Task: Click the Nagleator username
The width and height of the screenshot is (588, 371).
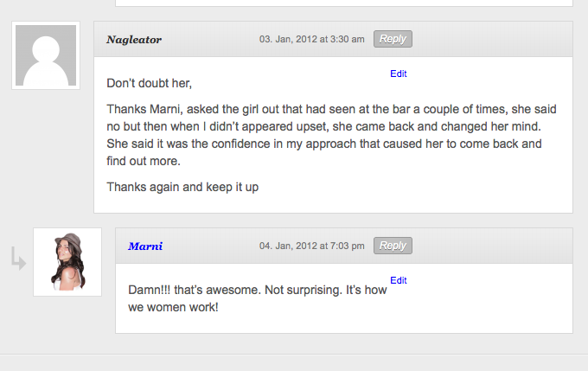Action: pyautogui.click(x=134, y=40)
